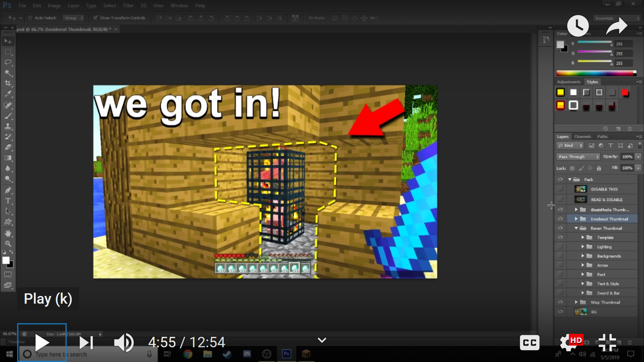The image size is (644, 362).
Task: Open the Filter menu
Action: point(128,5)
